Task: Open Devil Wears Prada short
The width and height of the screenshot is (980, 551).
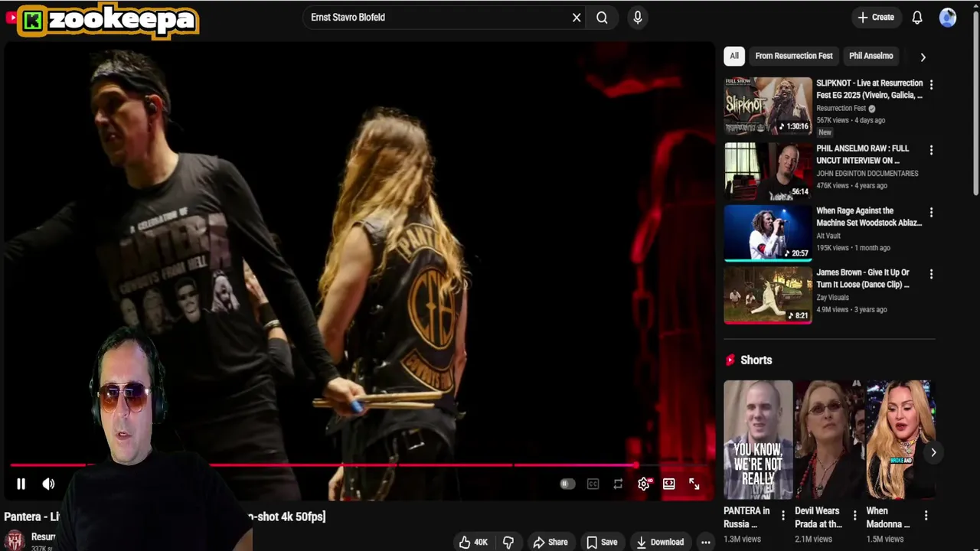Action: click(x=828, y=440)
